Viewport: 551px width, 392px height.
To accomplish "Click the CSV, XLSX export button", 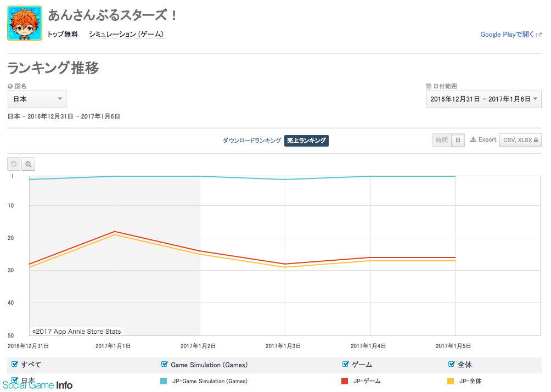I will (520, 141).
